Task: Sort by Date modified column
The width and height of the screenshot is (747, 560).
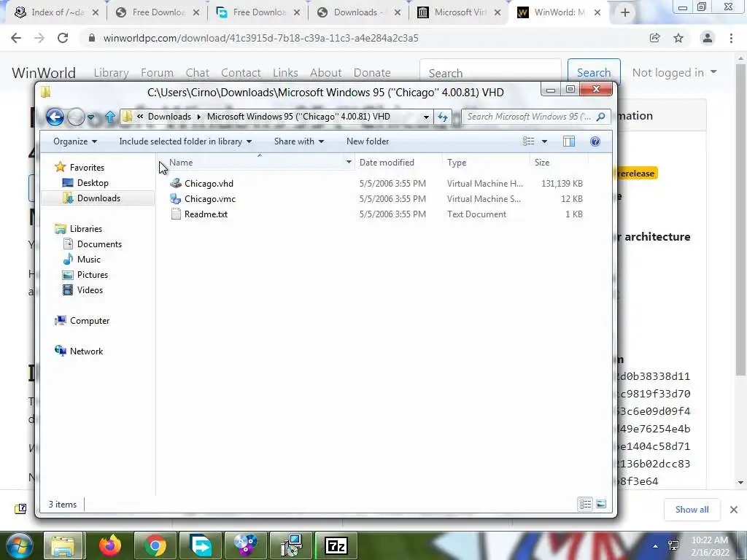Action: click(x=398, y=163)
